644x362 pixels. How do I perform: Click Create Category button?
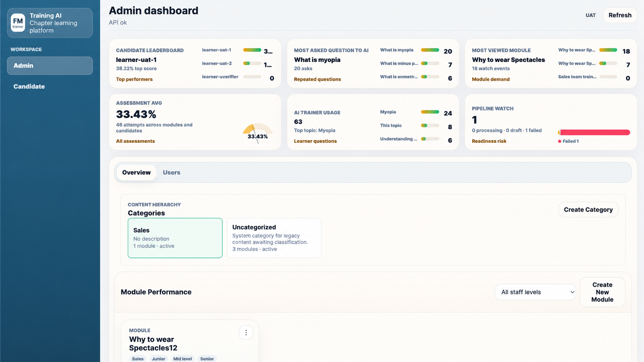[588, 210]
